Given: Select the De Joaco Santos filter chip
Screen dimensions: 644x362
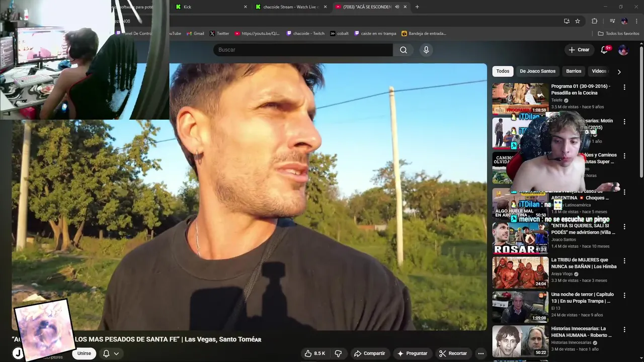Looking at the screenshot, I should point(537,71).
